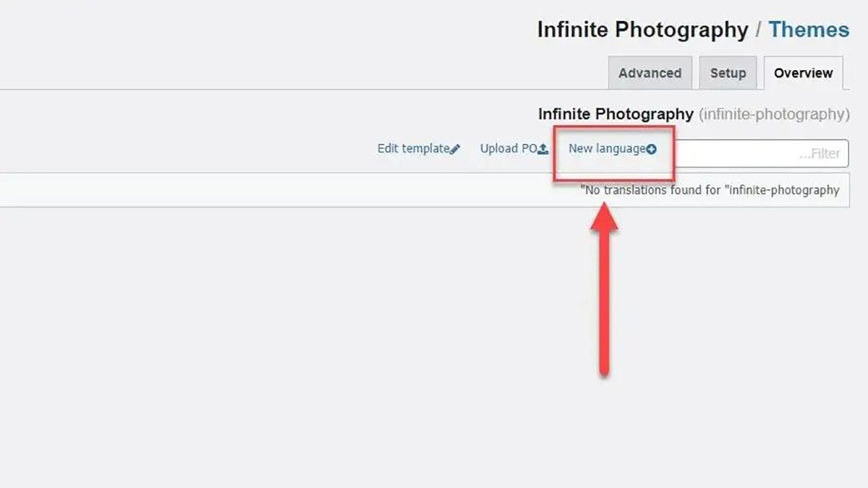This screenshot has height=488, width=868.
Task: Click empty left area of the notice bar
Action: 217,190
